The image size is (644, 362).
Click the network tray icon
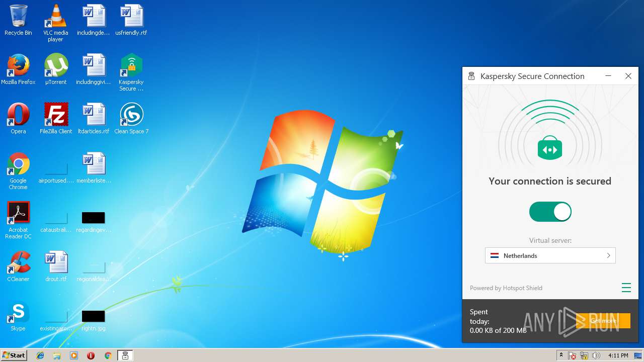point(584,355)
